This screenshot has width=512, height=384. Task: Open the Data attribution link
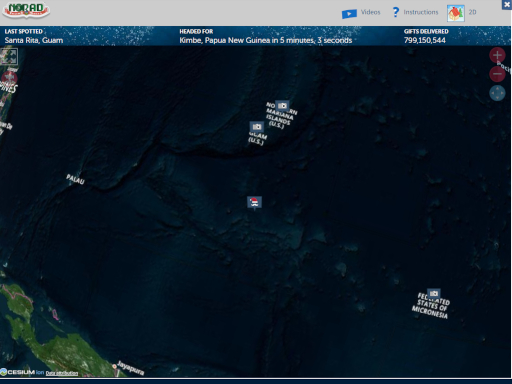62,373
